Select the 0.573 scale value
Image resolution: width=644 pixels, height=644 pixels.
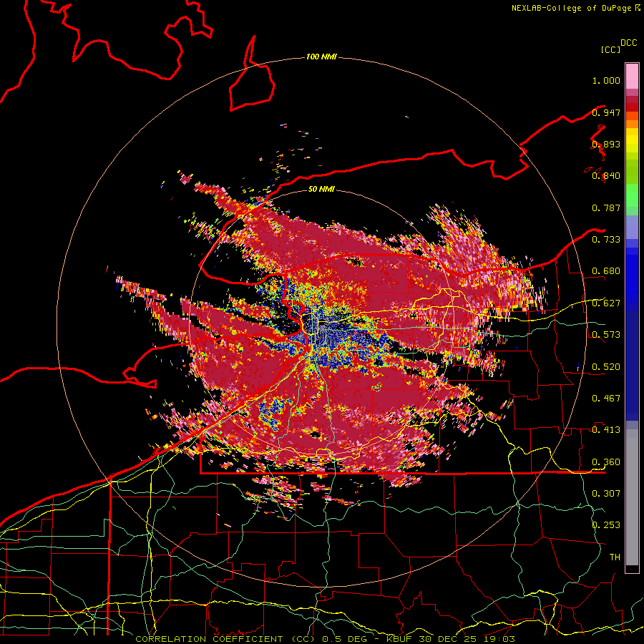tap(606, 334)
